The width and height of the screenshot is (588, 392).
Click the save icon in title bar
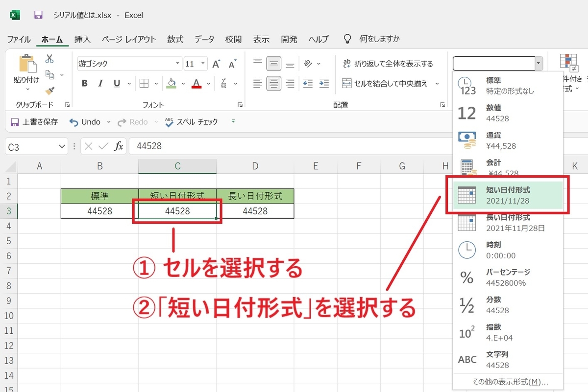[38, 15]
